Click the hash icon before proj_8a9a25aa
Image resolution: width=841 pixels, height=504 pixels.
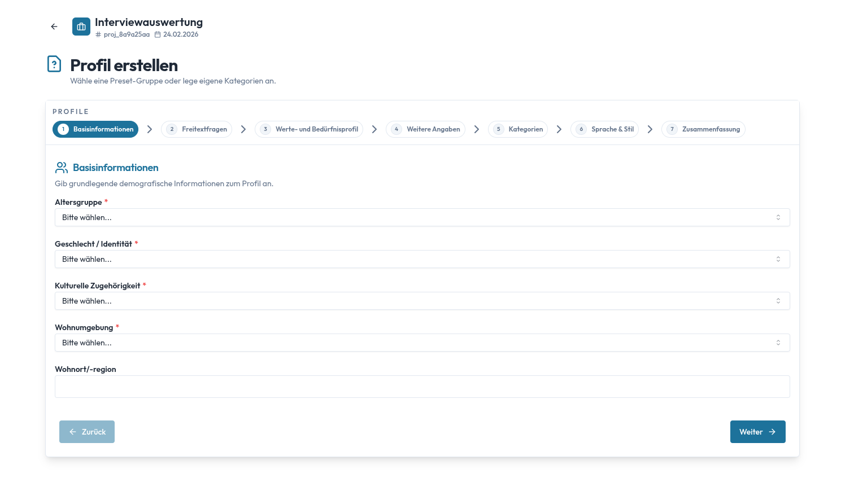[98, 34]
